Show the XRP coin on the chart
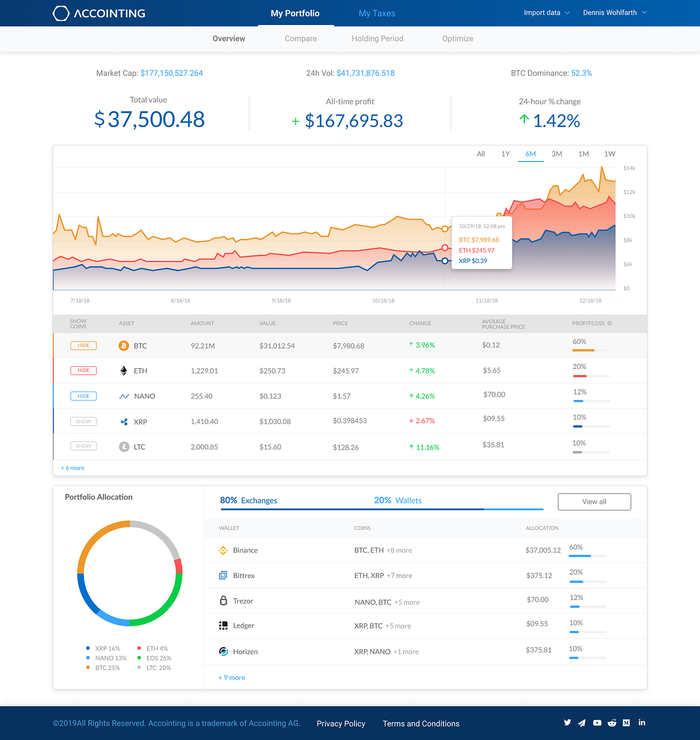The height and width of the screenshot is (740, 700). click(x=83, y=421)
